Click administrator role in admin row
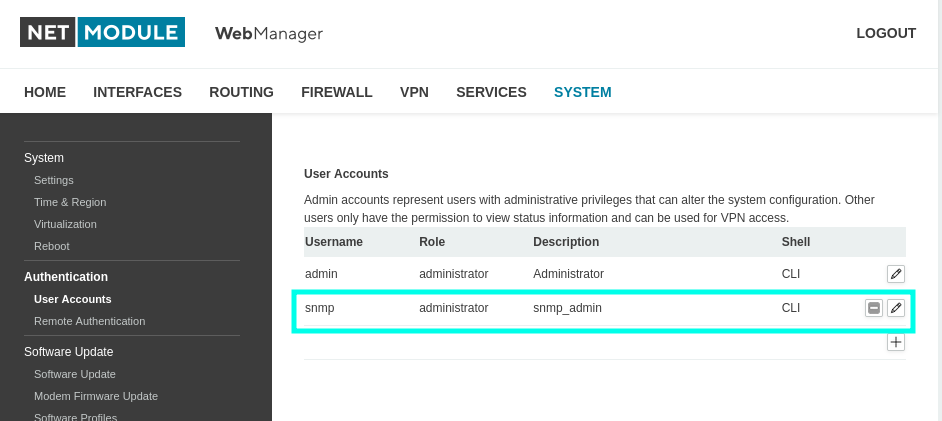The height and width of the screenshot is (421, 942). 454,274
